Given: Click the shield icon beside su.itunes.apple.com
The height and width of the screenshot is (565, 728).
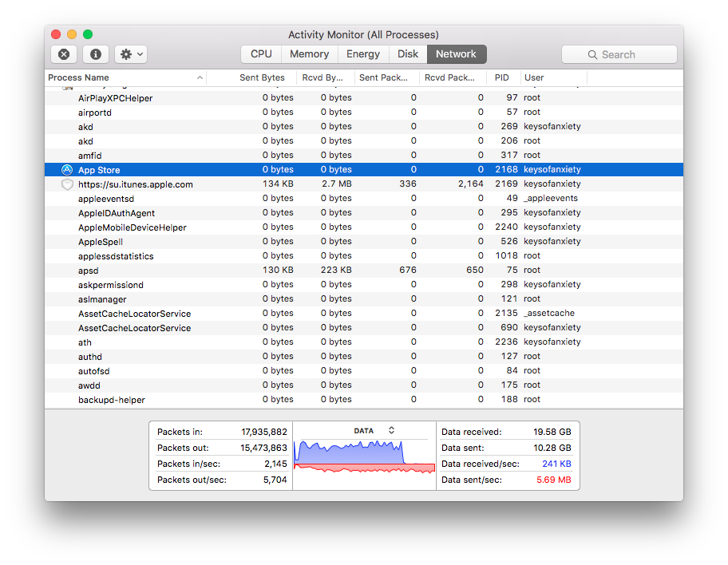Looking at the screenshot, I should tap(67, 184).
